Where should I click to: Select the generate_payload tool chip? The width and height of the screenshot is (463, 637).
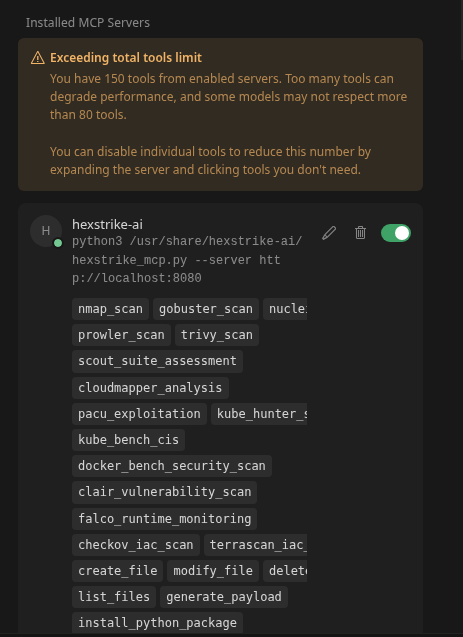[x=224, y=596]
